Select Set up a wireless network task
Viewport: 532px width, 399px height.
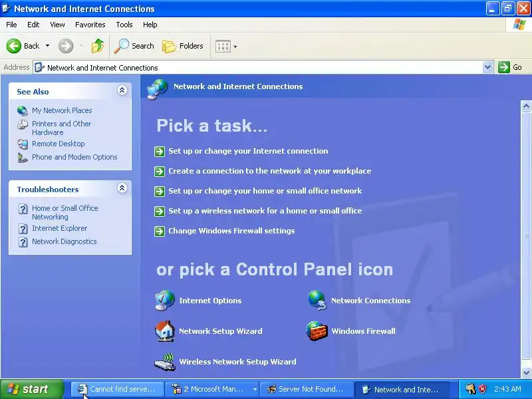(265, 211)
